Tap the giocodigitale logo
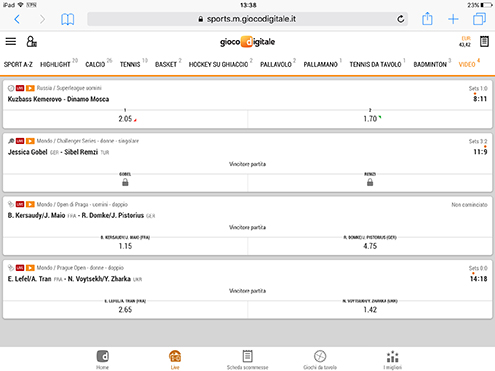The height and width of the screenshot is (371, 495). (247, 42)
